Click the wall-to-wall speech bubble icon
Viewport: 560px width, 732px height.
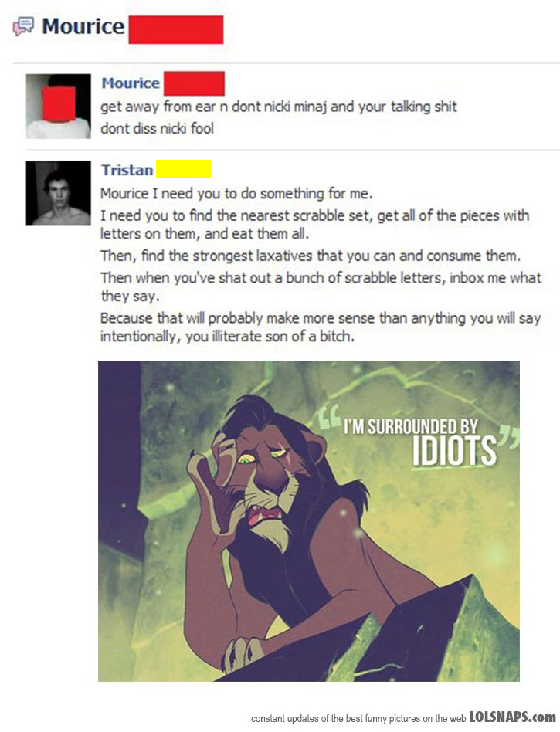(x=23, y=26)
